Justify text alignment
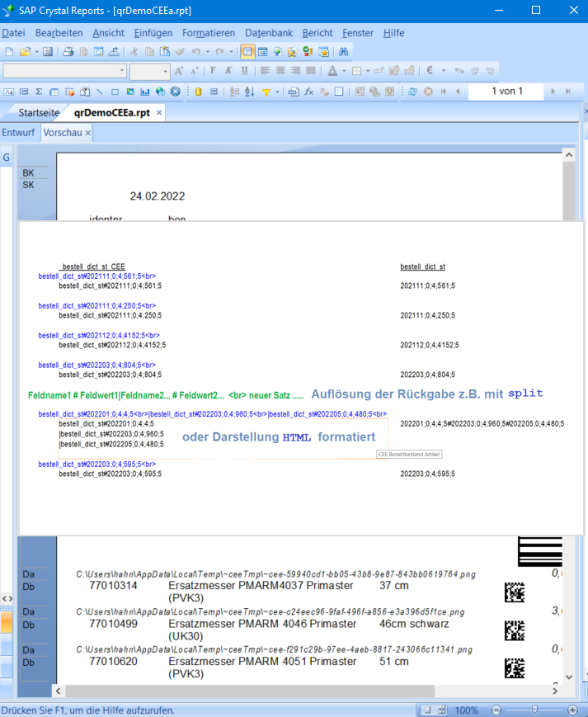 pyautogui.click(x=311, y=70)
